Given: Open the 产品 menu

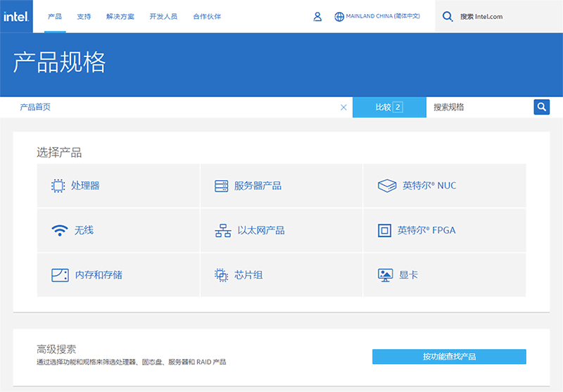Looking at the screenshot, I should 55,16.
